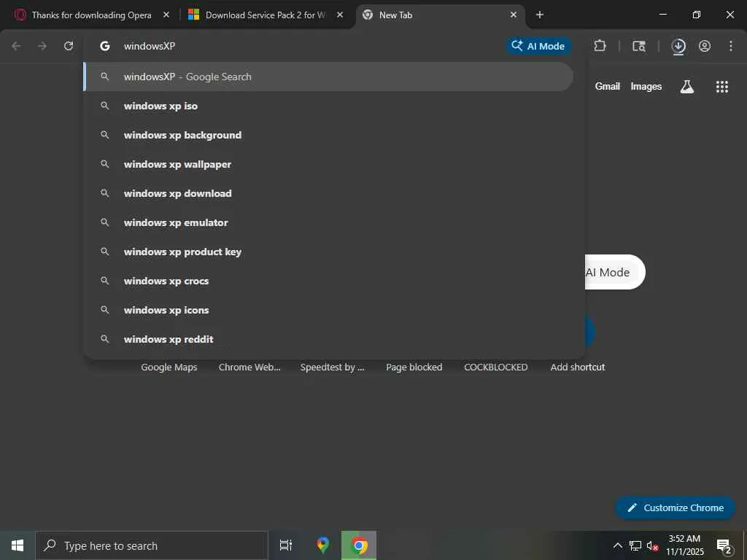Open a new tab with plus button
The image size is (747, 560).
(539, 15)
